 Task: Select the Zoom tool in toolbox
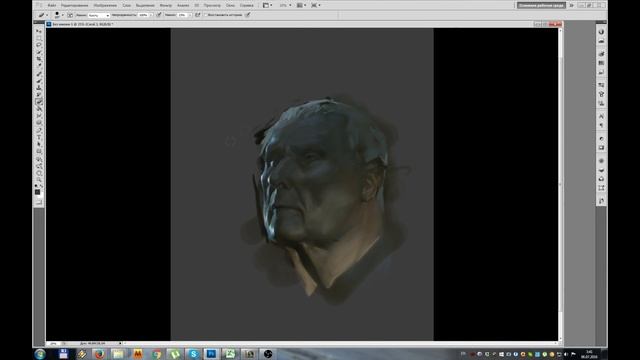pyautogui.click(x=39, y=180)
